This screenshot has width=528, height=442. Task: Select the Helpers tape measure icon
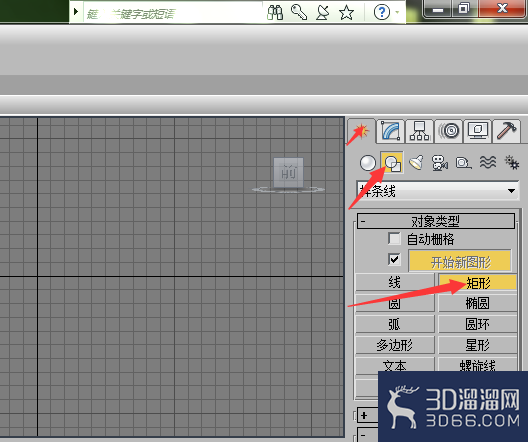[463, 163]
